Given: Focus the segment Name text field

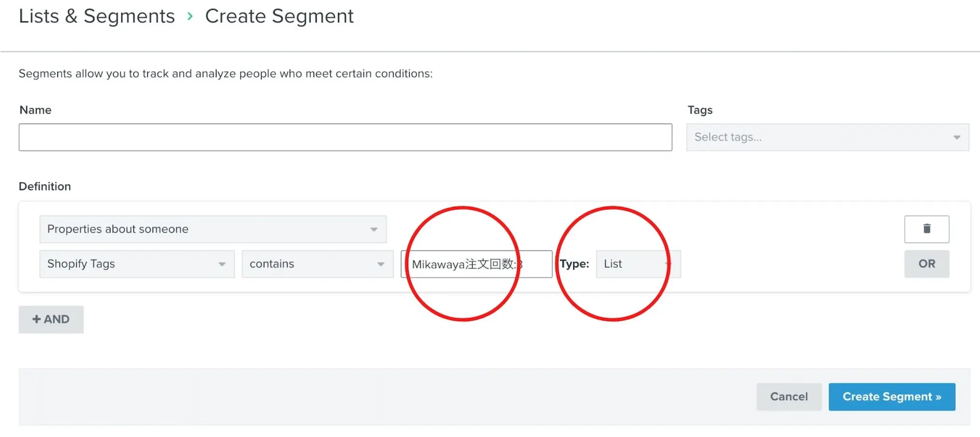Looking at the screenshot, I should click(x=345, y=137).
